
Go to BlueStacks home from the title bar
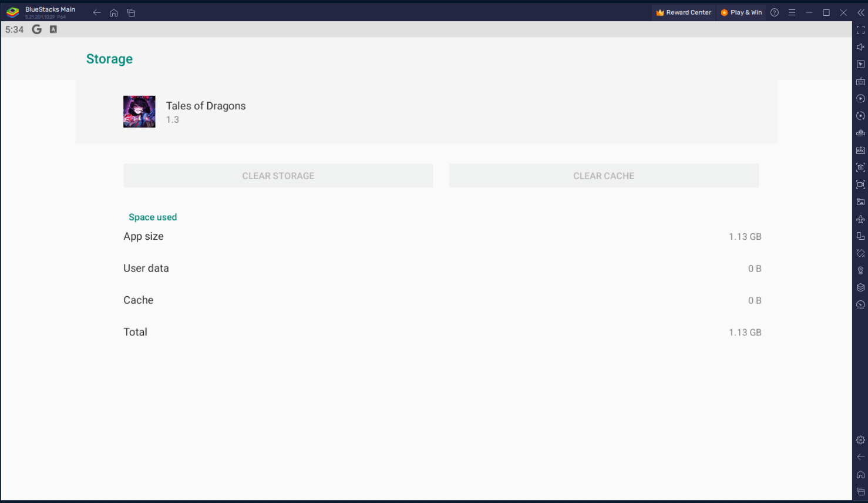114,12
